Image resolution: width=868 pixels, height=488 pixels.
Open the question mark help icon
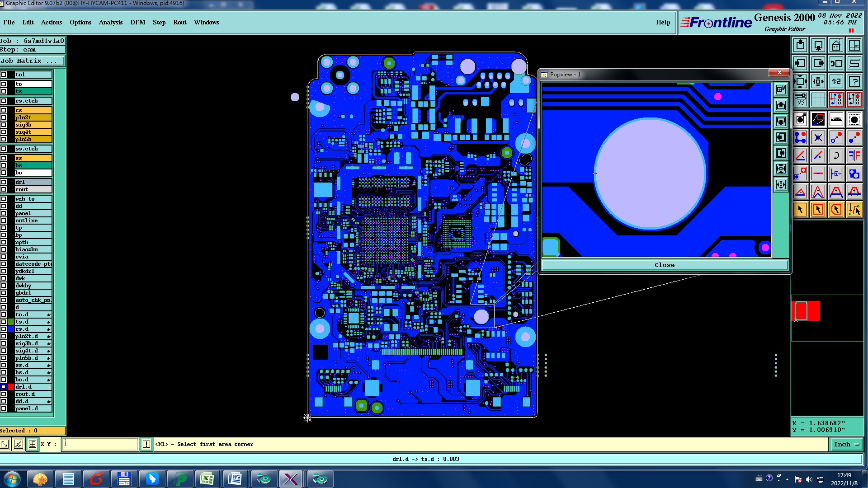coord(854,81)
